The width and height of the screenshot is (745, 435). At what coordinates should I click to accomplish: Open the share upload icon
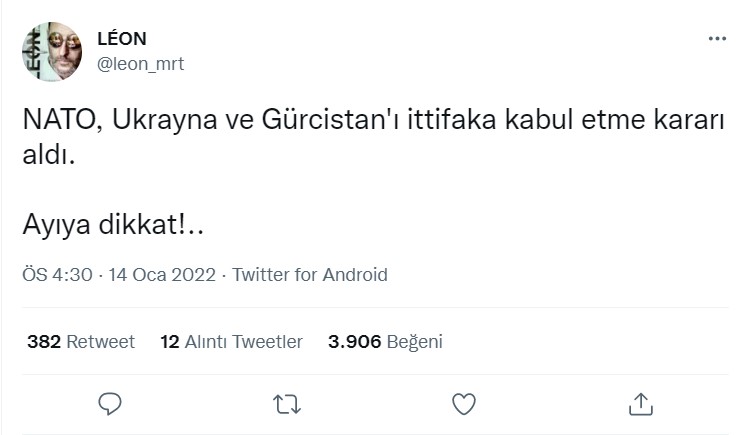pos(640,403)
